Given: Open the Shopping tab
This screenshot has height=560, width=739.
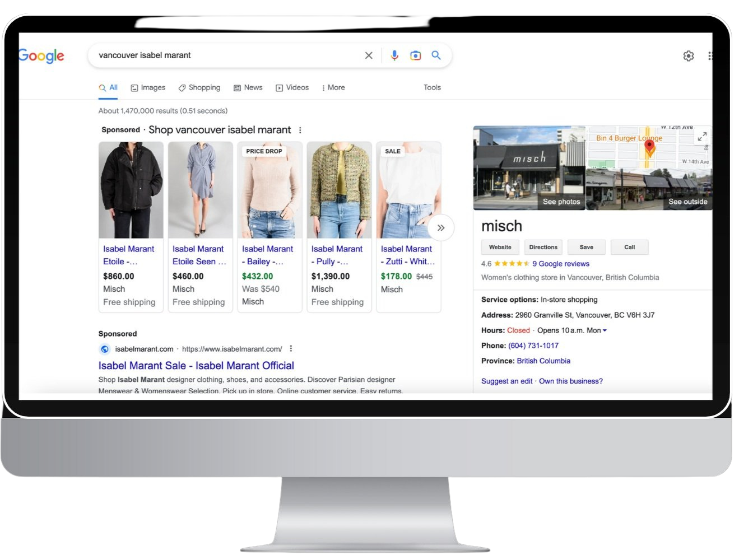Looking at the screenshot, I should click(x=199, y=87).
